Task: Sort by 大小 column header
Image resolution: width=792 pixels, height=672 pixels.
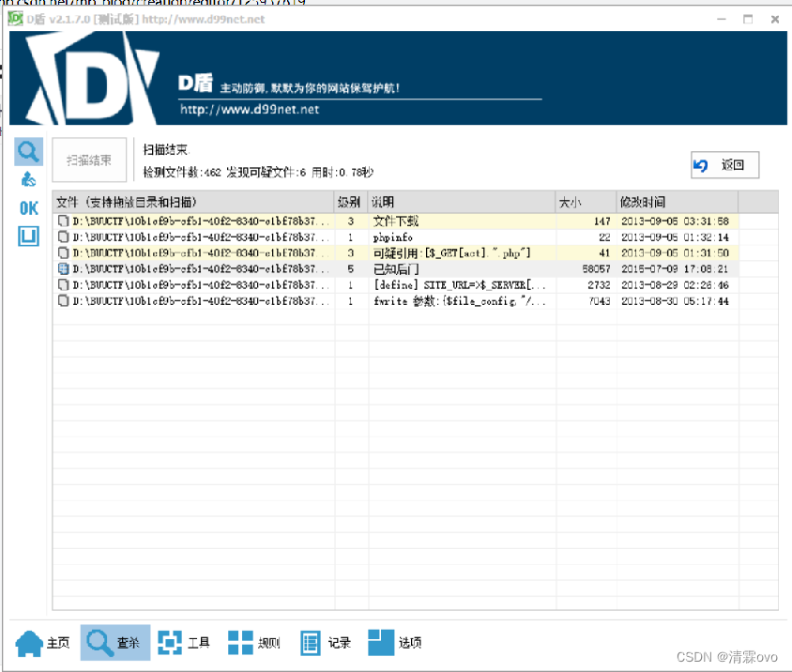Action: point(586,202)
